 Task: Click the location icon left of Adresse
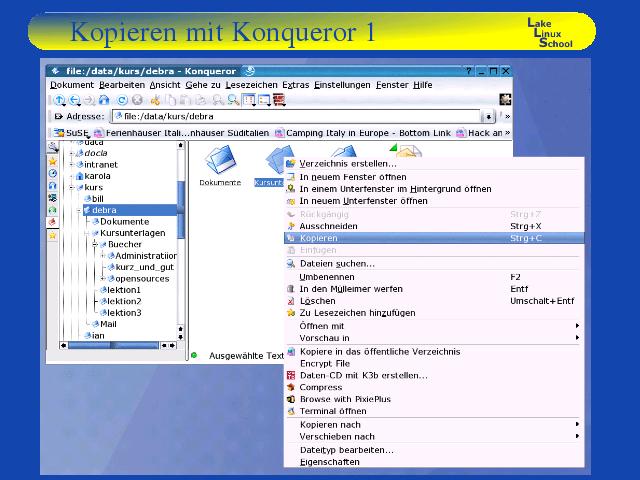coord(58,117)
